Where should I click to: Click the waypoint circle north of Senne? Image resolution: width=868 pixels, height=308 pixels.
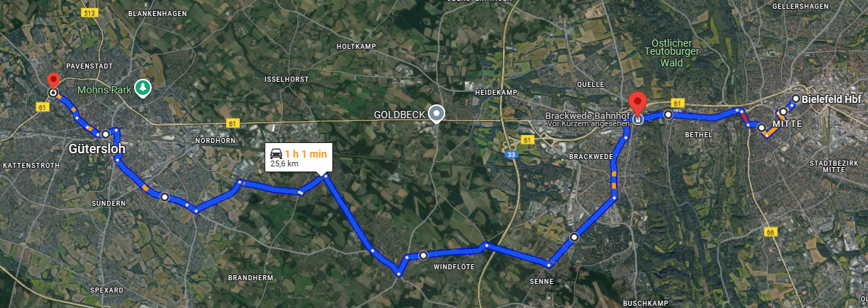pyautogui.click(x=574, y=237)
